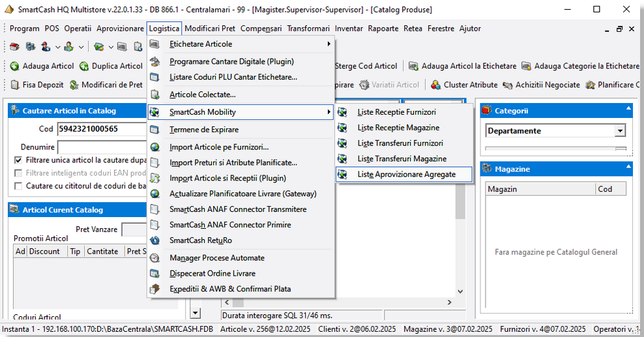The image size is (644, 337).
Task: Click the Manager Procese Automate clock icon
Action: point(155,258)
